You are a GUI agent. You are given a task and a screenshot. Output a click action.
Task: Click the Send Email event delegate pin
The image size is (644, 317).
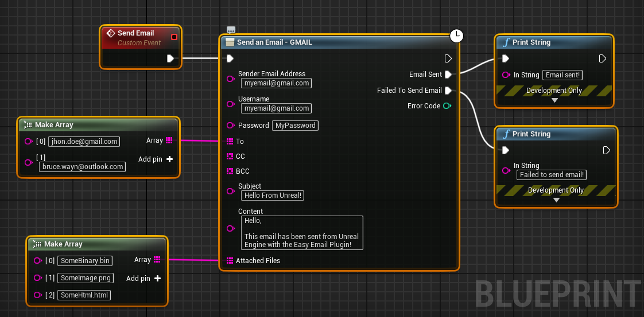[x=174, y=37]
